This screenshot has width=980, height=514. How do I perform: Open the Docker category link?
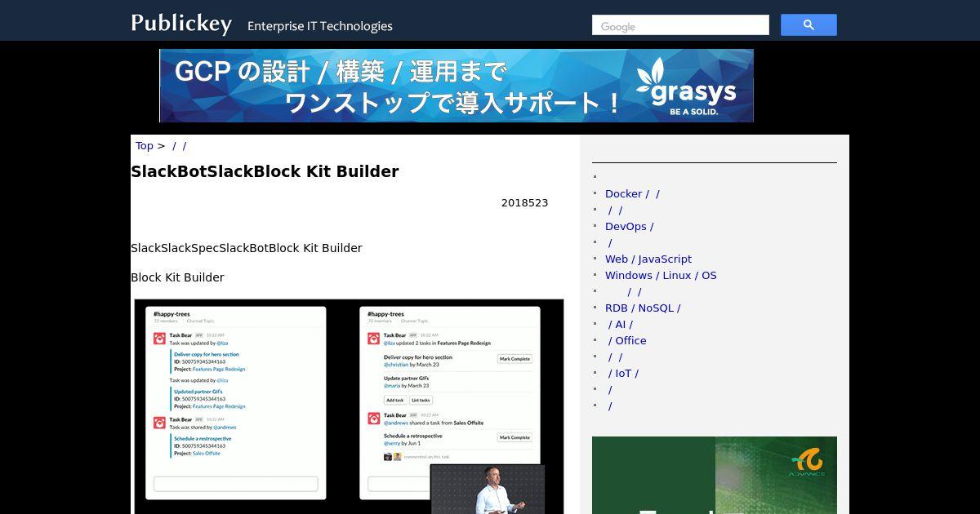pos(632,194)
